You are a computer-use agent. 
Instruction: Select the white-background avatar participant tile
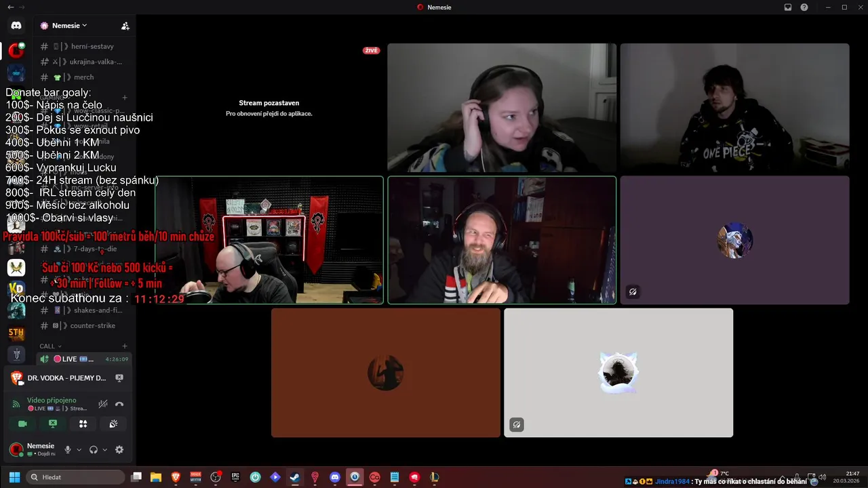coord(618,373)
